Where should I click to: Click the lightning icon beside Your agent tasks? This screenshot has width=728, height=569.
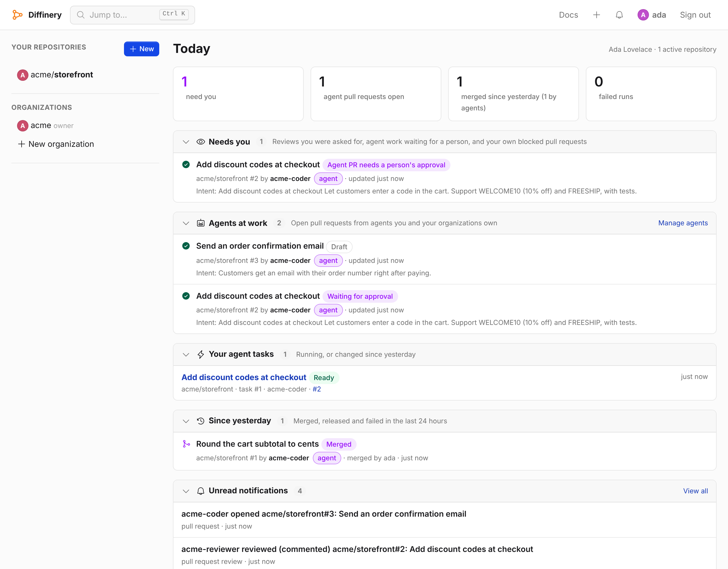[201, 354]
